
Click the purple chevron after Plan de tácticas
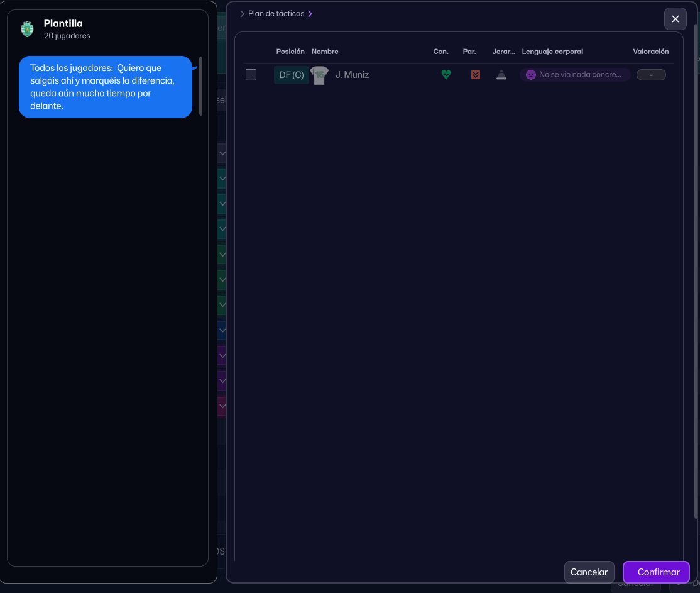coord(310,14)
